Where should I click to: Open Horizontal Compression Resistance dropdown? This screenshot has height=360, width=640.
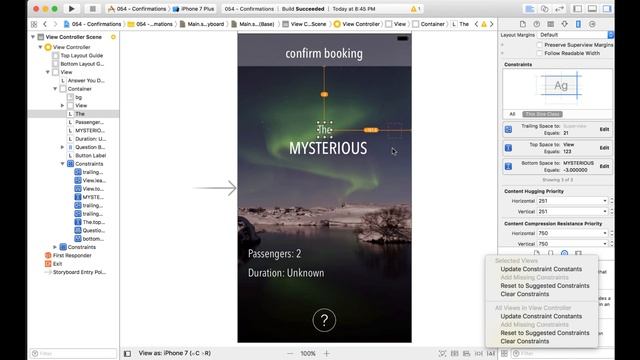572,233
